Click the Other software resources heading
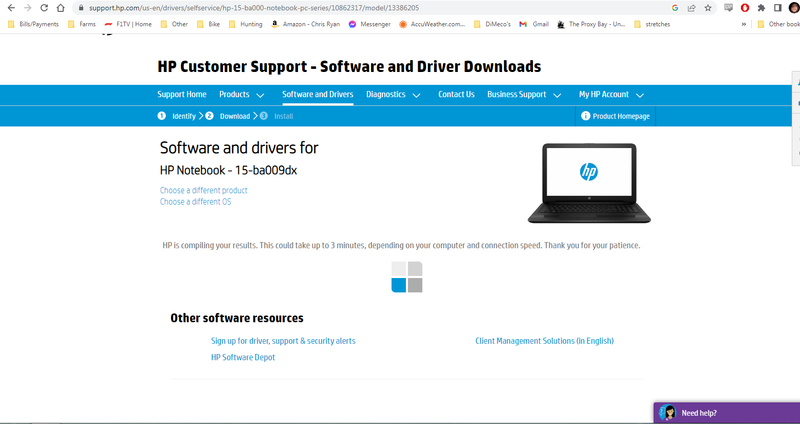800x424 pixels. tap(237, 318)
